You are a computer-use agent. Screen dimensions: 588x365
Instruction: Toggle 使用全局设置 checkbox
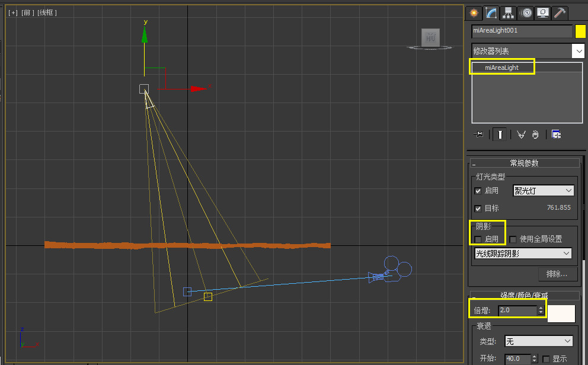pos(513,239)
